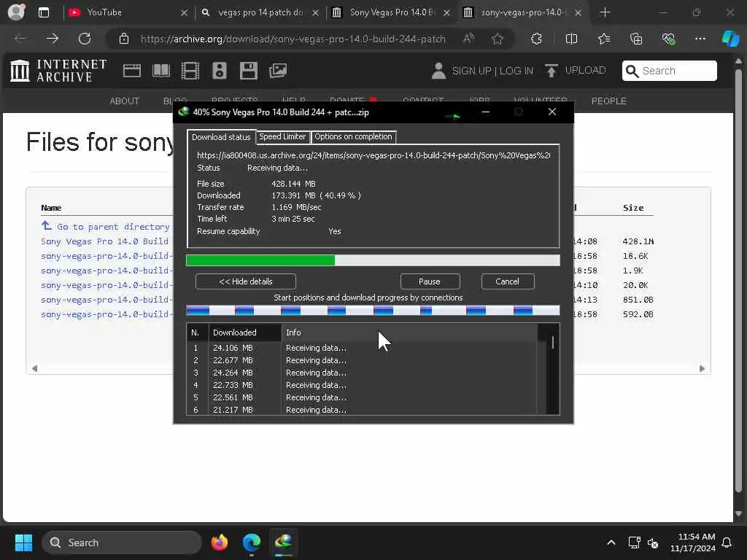
Task: Click the Upload arrow icon
Action: [551, 71]
